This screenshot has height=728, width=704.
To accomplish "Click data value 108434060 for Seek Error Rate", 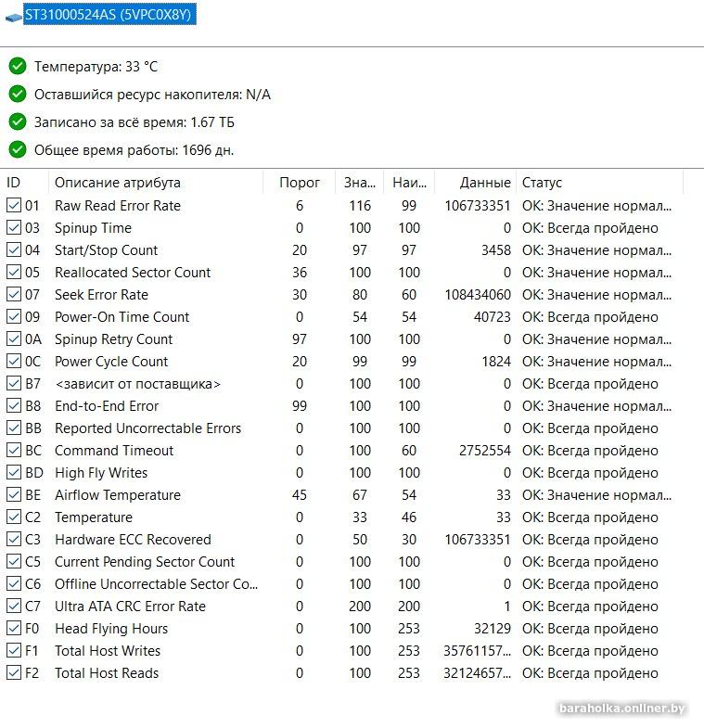I will (x=478, y=295).
